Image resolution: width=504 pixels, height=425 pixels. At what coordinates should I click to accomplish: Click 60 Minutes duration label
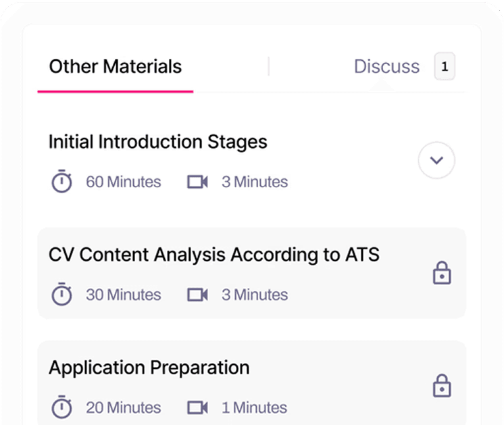(x=123, y=182)
